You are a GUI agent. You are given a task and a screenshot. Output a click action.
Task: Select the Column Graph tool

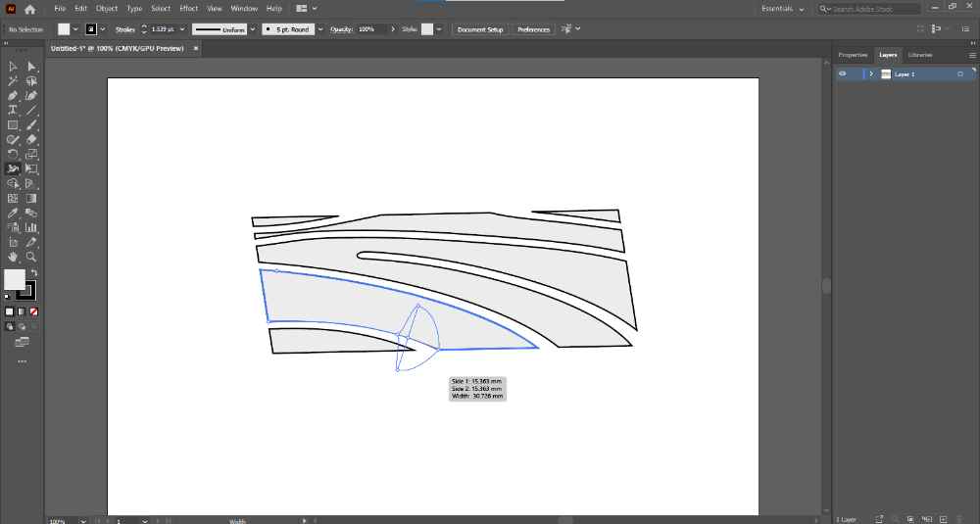[x=31, y=227]
